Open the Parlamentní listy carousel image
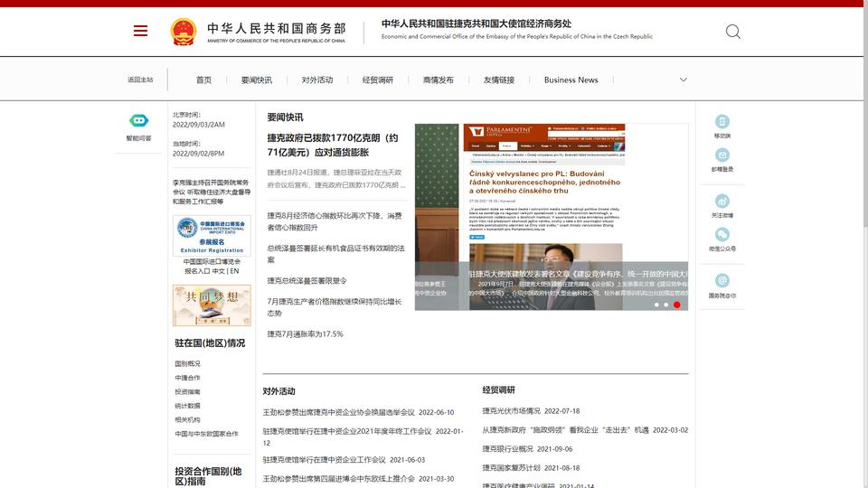The height and width of the screenshot is (488, 868). (576, 216)
